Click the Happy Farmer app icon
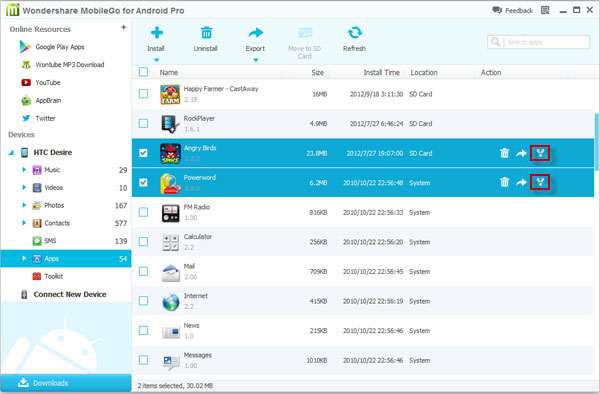Screen dimensions: 600x394 170,94
